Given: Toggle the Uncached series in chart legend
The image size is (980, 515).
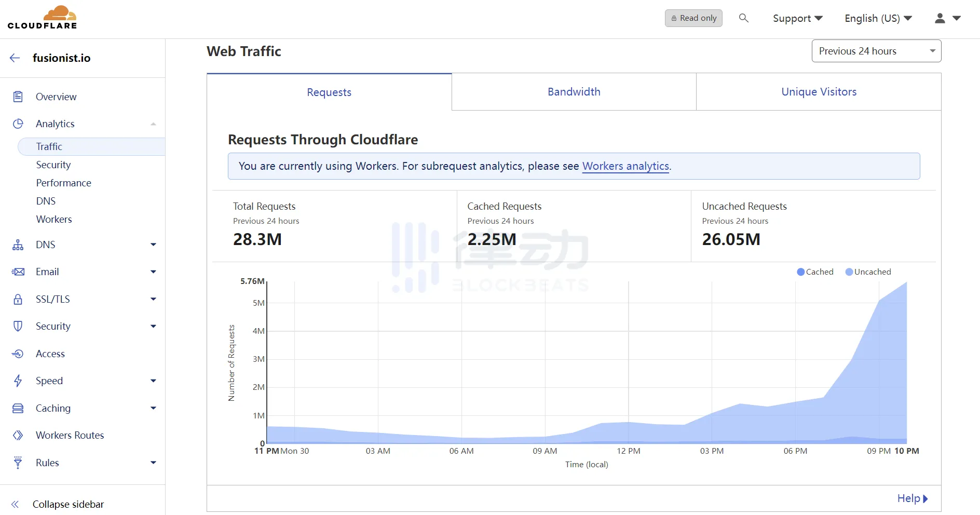Looking at the screenshot, I should 868,272.
